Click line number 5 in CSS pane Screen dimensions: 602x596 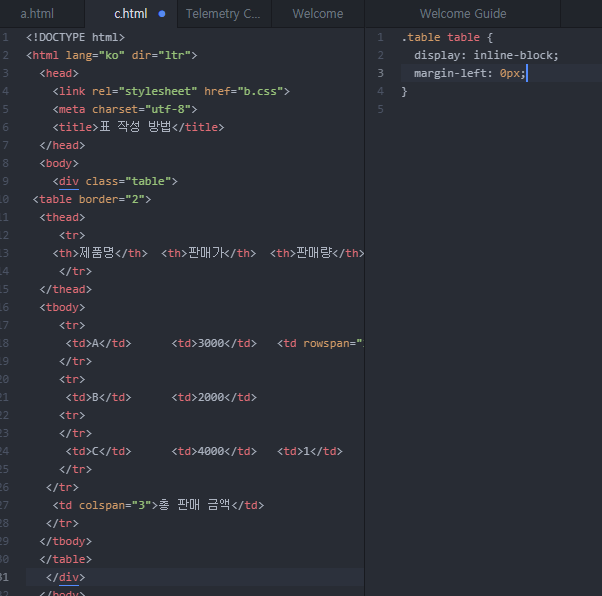380,109
